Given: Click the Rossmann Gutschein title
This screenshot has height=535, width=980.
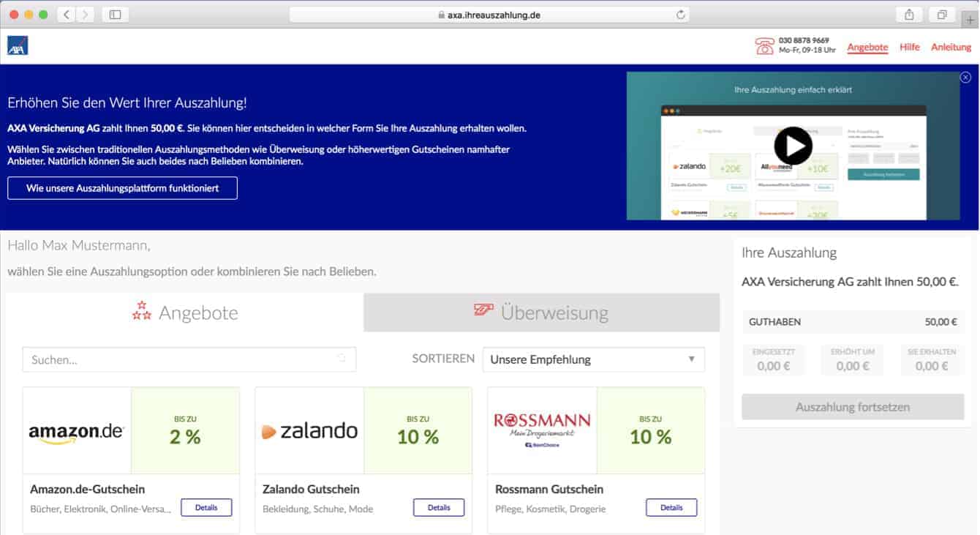Looking at the screenshot, I should 549,489.
